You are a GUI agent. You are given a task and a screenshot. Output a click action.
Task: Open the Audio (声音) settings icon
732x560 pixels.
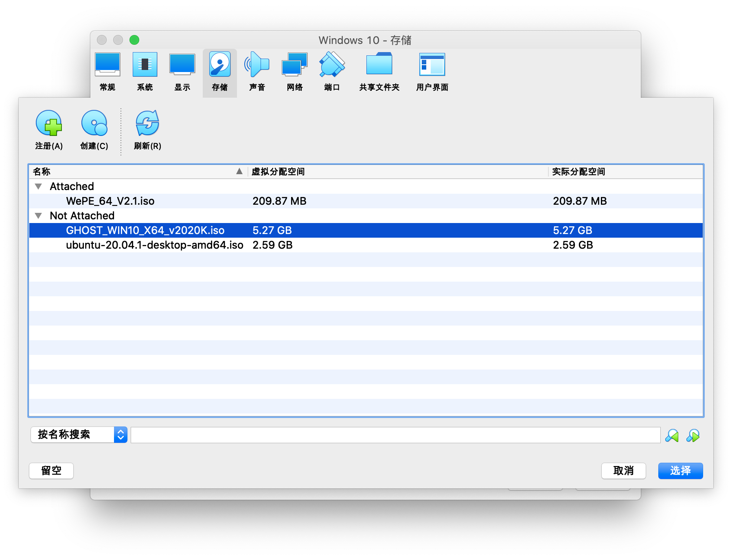[x=257, y=65]
